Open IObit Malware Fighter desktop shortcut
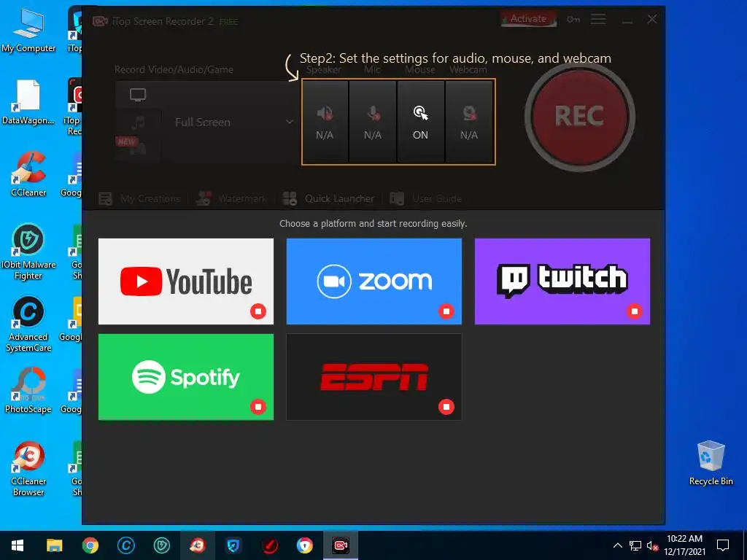 (28, 252)
